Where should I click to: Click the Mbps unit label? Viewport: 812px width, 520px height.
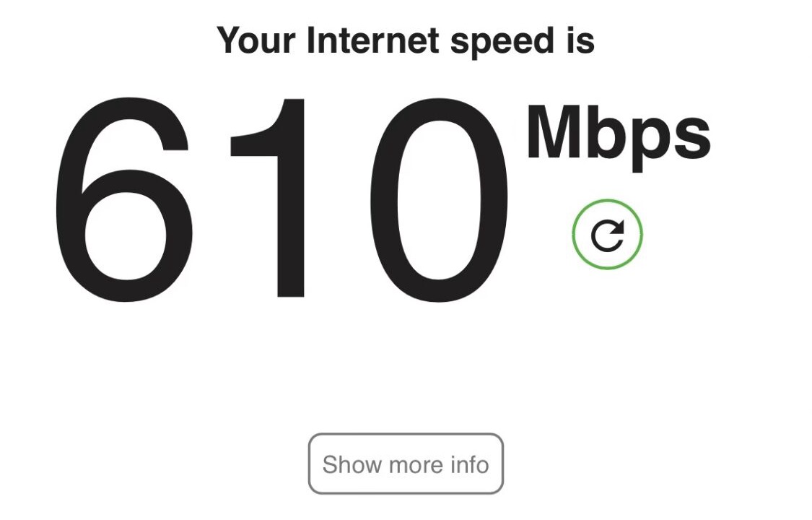click(x=619, y=137)
